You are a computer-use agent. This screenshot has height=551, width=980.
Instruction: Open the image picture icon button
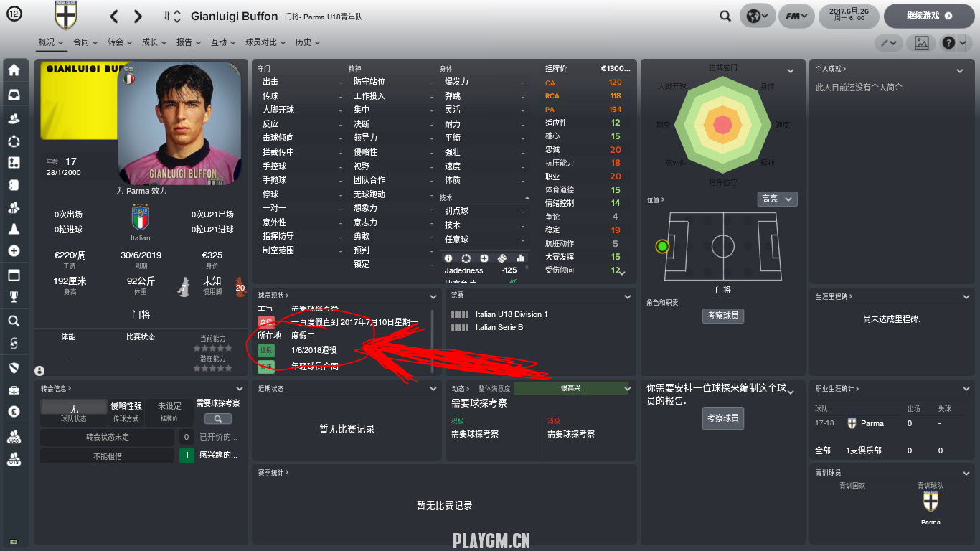pyautogui.click(x=922, y=43)
